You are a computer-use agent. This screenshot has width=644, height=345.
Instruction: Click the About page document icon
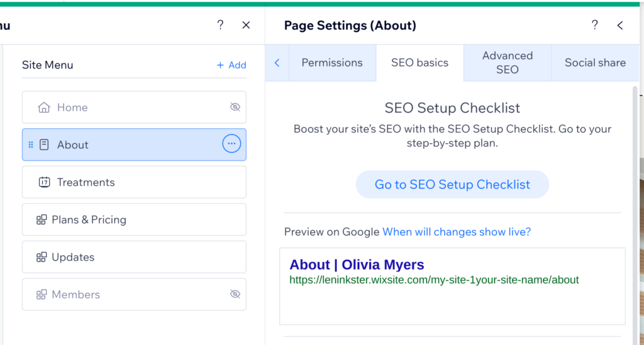coord(44,145)
